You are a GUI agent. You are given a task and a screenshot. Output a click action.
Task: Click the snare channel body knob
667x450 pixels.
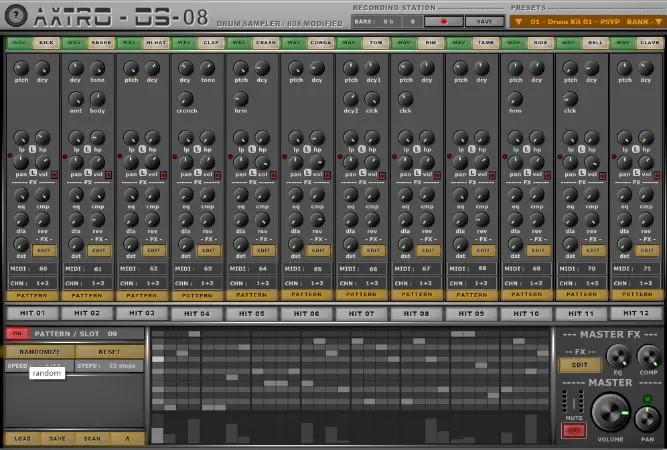[97, 100]
